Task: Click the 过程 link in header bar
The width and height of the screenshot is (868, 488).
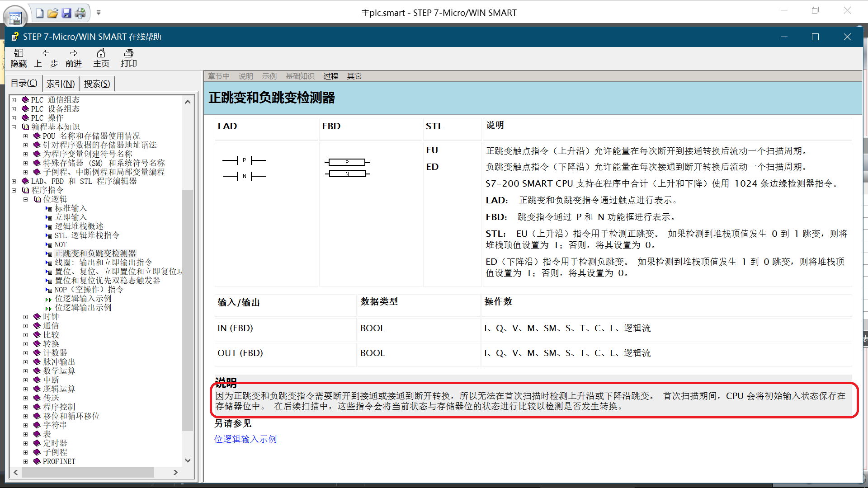Action: (x=330, y=76)
